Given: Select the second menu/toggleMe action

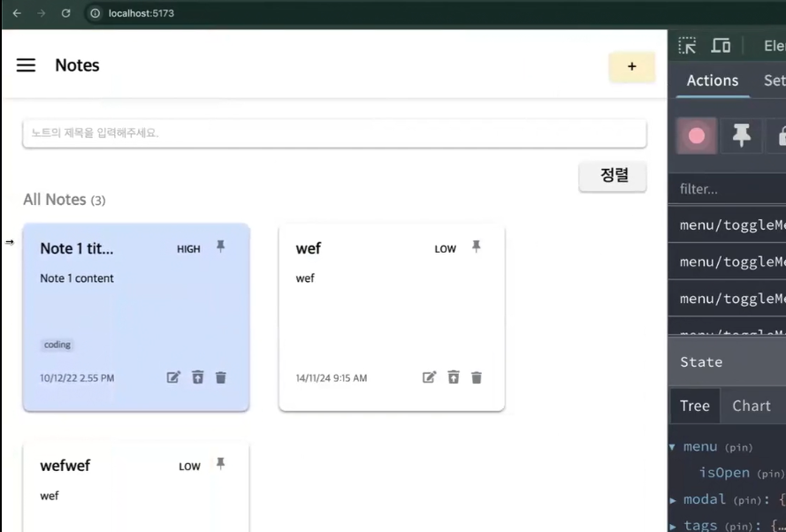Looking at the screenshot, I should click(x=727, y=262).
